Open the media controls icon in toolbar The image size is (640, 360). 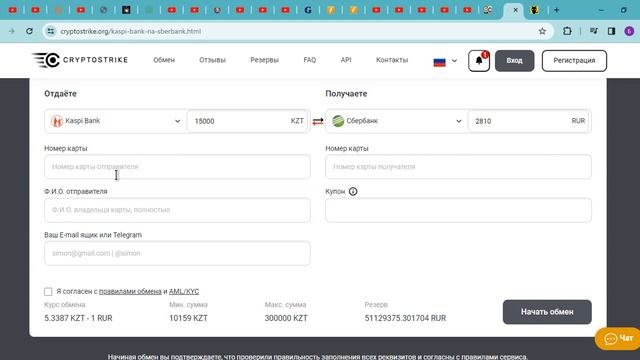(x=593, y=31)
